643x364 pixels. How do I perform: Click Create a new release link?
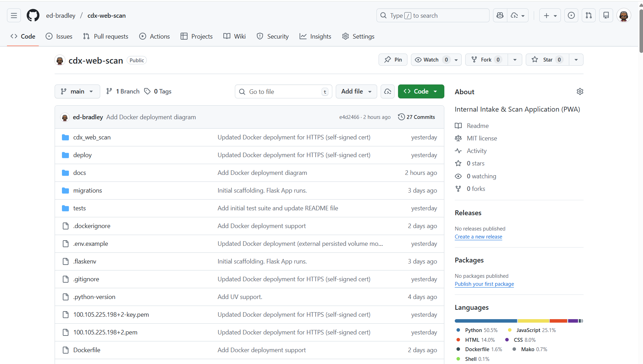point(478,237)
